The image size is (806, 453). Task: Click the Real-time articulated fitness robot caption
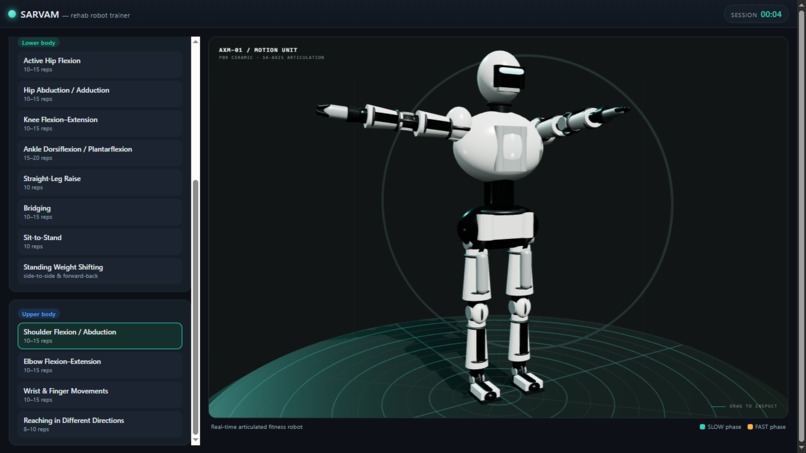pos(257,427)
